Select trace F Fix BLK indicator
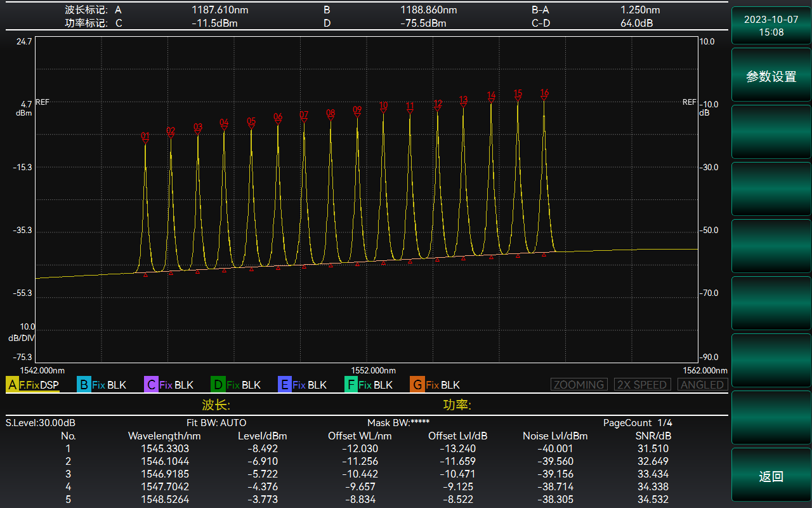The height and width of the screenshot is (508, 812). [x=369, y=385]
